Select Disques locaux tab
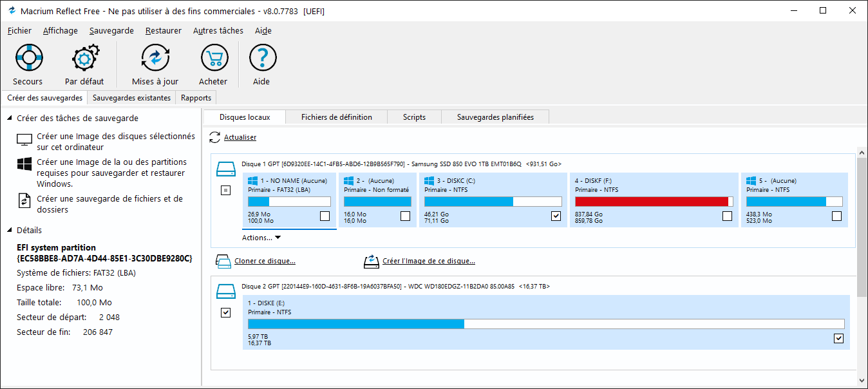Image resolution: width=868 pixels, height=389 pixels. [245, 117]
